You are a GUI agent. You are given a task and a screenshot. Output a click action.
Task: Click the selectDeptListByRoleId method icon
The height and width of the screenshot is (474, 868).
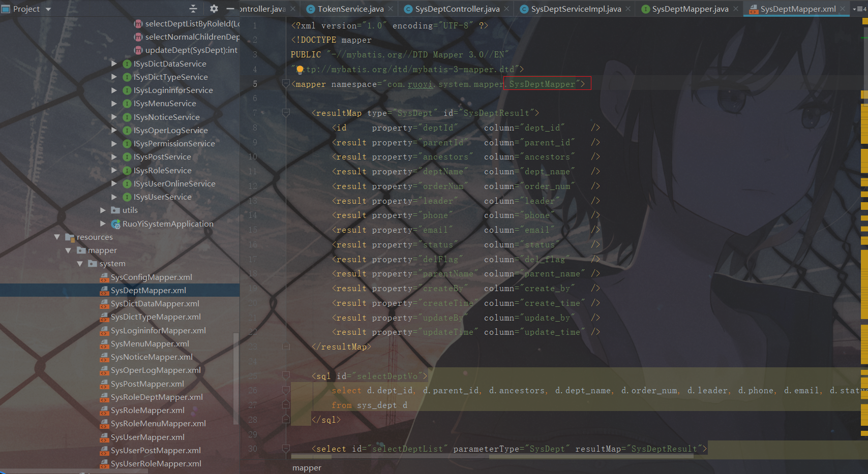coord(138,23)
